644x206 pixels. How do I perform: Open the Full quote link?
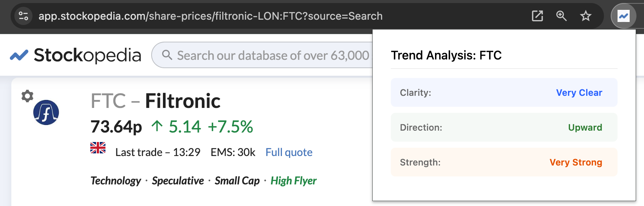pos(289,152)
